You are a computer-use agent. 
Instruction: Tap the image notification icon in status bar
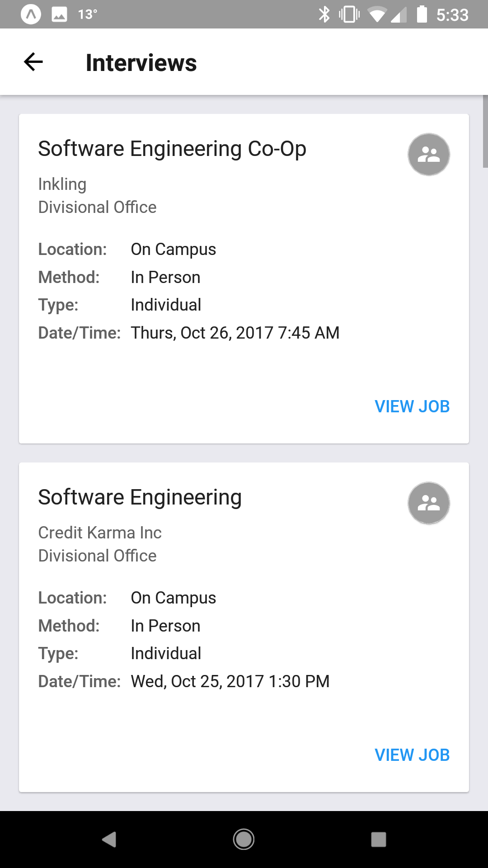pos(59,14)
